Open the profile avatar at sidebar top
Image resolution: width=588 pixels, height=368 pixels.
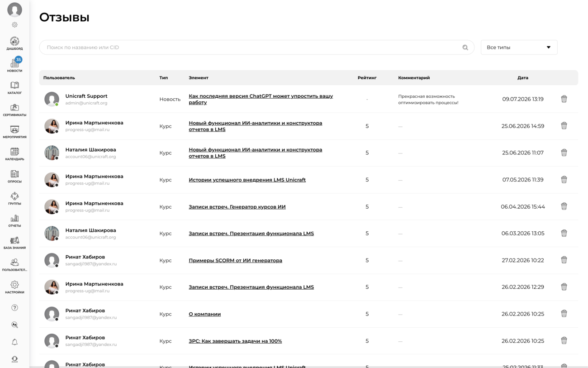click(x=14, y=10)
